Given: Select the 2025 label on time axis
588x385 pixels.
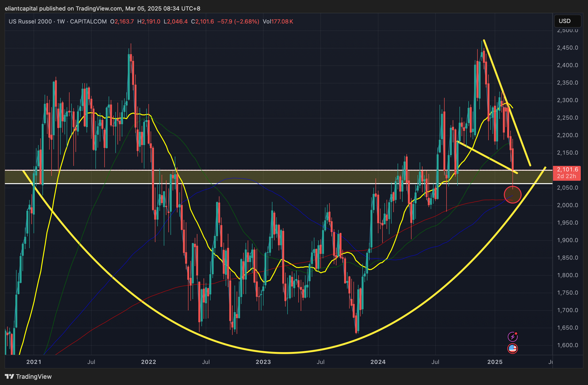Looking at the screenshot, I should pos(495,362).
